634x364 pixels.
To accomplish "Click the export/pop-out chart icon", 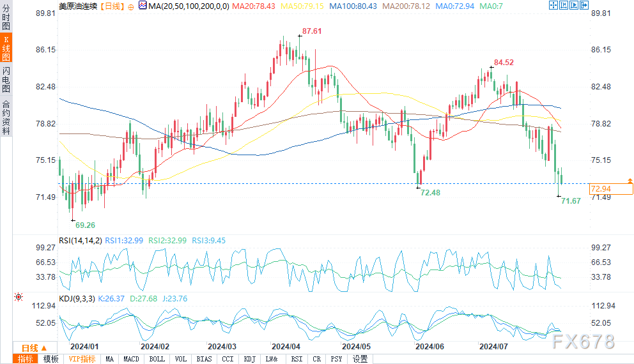I will pos(584,5).
